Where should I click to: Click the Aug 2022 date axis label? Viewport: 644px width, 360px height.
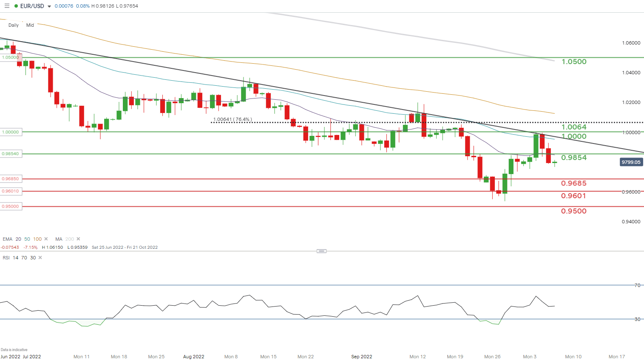(194, 357)
